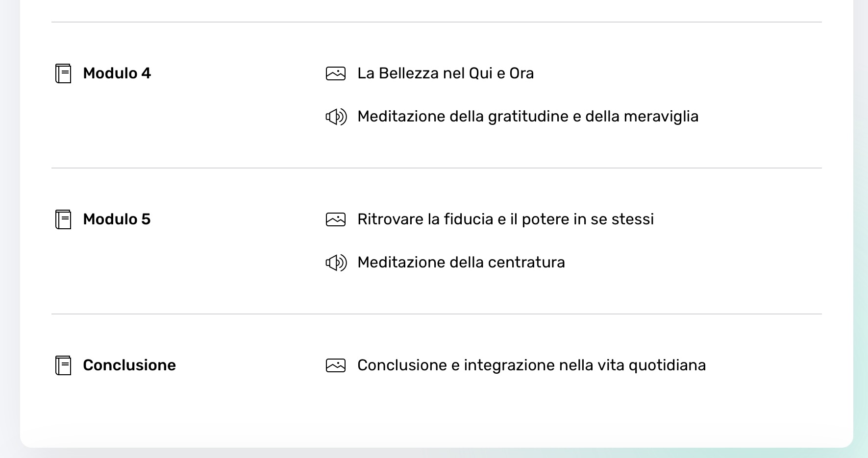The width and height of the screenshot is (868, 458).
Task: Click the book icon beside Modulo 5
Action: click(x=63, y=219)
